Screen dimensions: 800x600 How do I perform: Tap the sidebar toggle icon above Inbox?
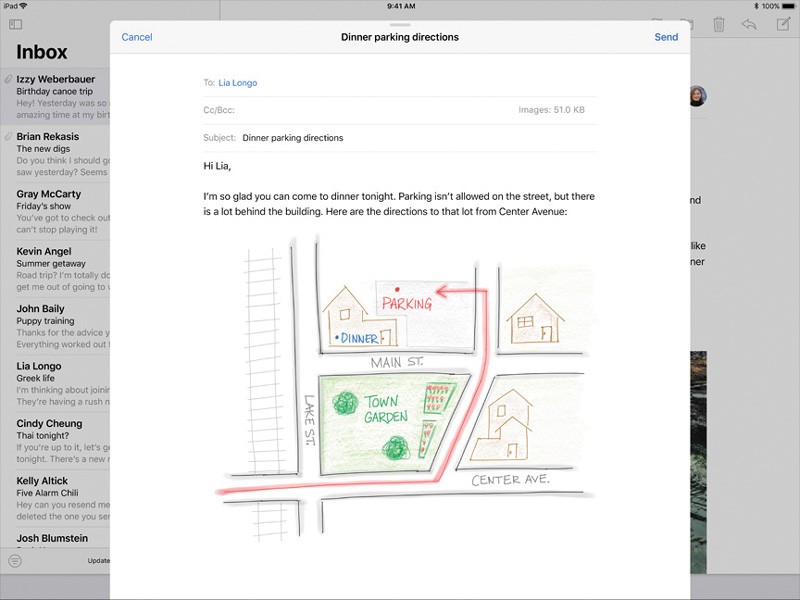pyautogui.click(x=15, y=24)
